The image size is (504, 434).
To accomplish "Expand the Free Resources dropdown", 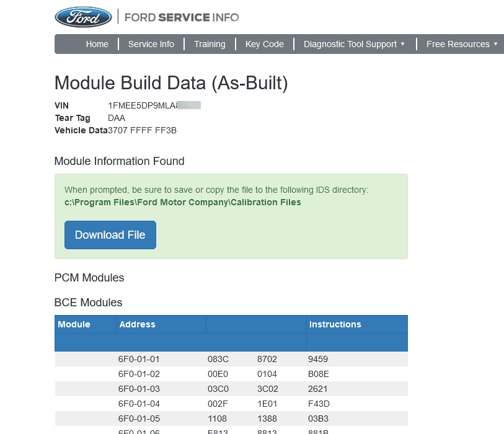I will [x=462, y=44].
